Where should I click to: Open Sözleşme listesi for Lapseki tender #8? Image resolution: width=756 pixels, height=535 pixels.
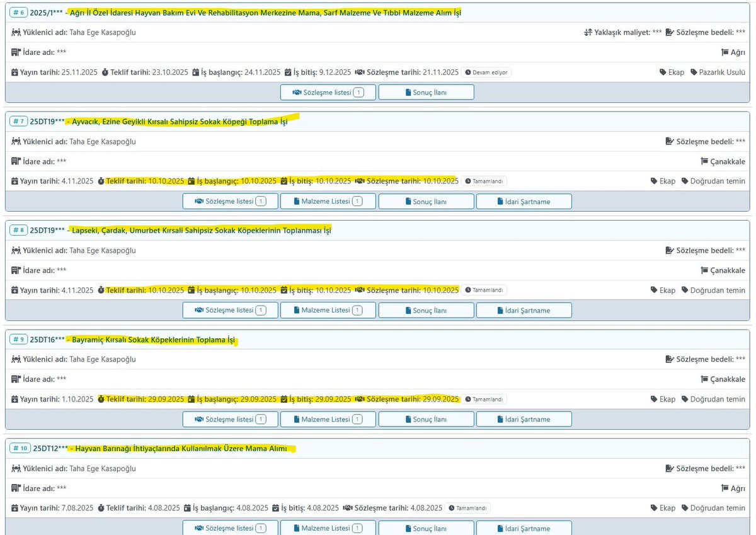[230, 310]
